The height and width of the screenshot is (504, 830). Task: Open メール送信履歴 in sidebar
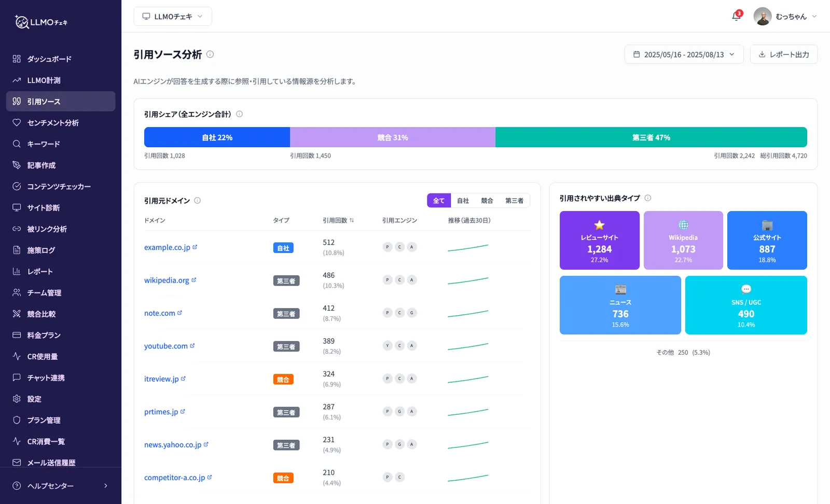click(61, 463)
